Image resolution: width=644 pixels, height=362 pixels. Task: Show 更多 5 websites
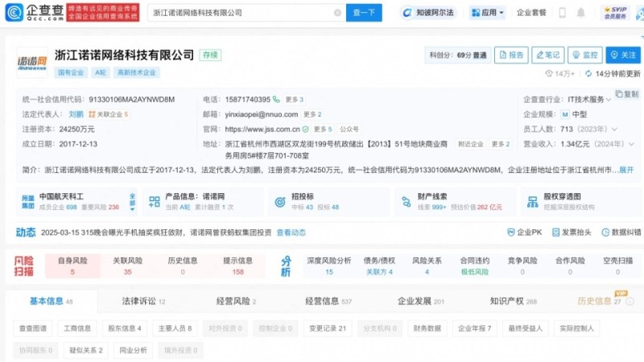(x=323, y=130)
